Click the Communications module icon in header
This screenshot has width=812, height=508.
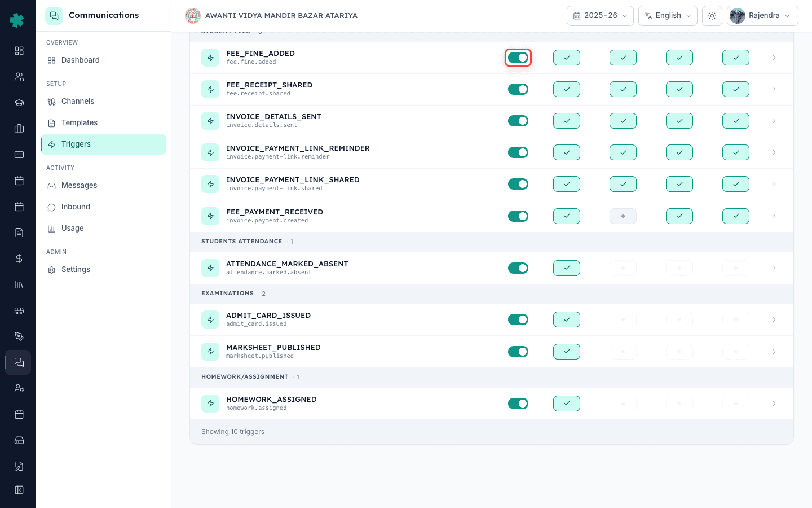(54, 16)
